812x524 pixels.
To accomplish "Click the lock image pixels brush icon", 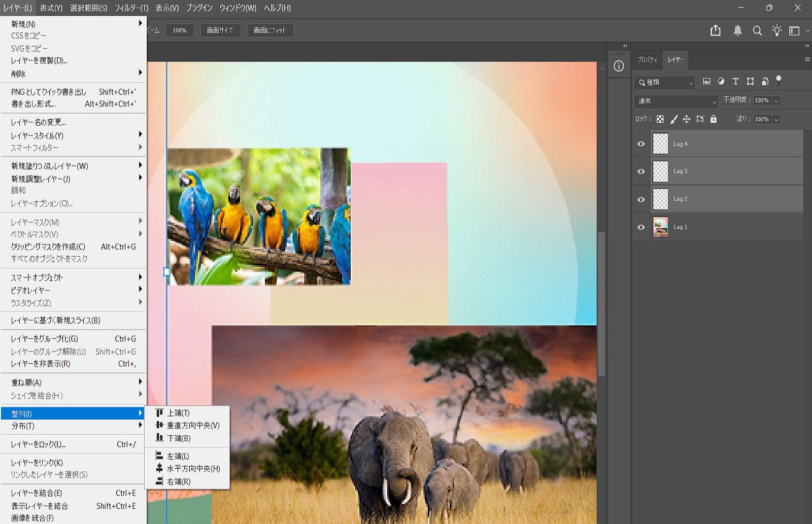I will point(674,119).
